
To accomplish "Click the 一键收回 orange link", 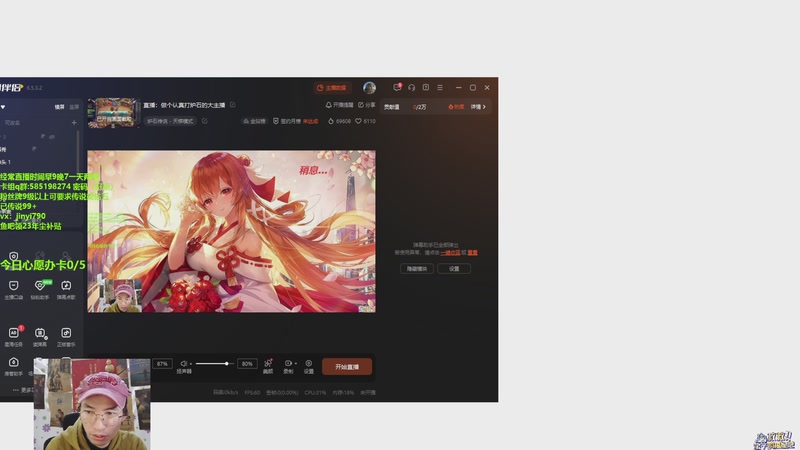I will (x=450, y=253).
